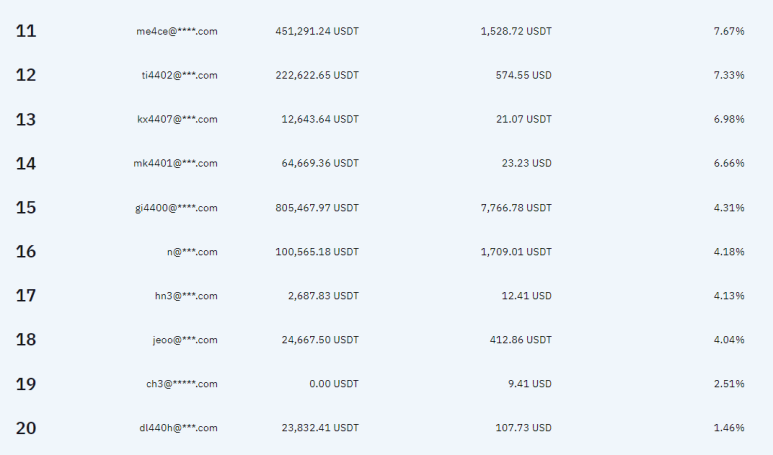
Task: Open the hn3@***.com entry
Action: (x=186, y=296)
